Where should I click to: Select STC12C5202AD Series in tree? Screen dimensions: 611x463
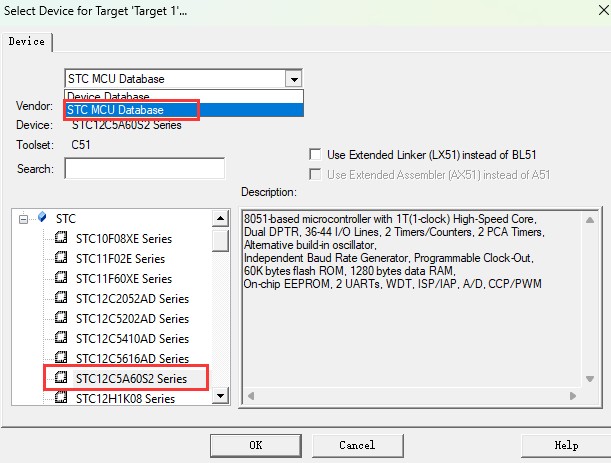point(132,319)
